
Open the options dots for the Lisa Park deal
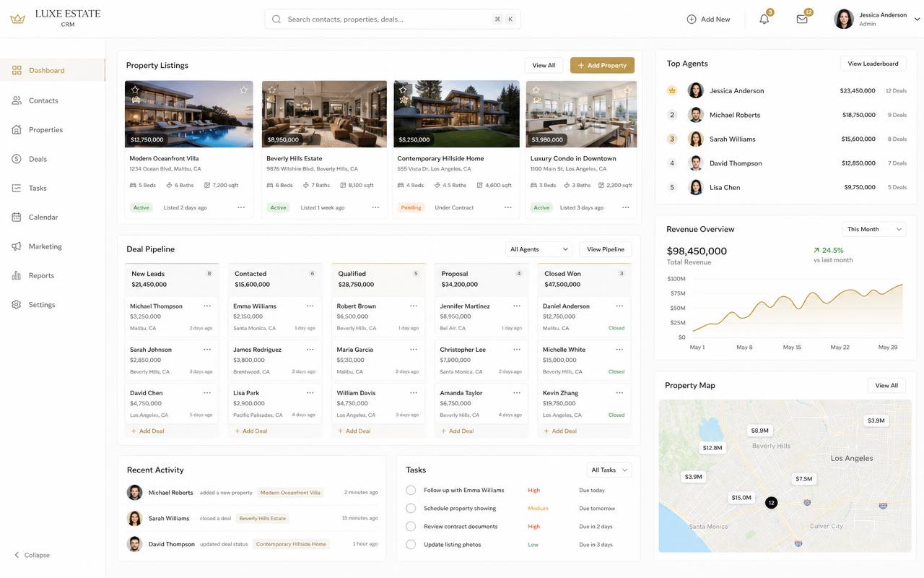tap(310, 393)
